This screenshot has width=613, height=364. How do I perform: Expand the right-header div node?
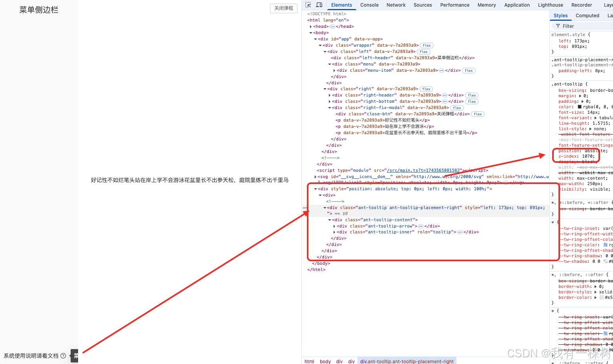[330, 95]
